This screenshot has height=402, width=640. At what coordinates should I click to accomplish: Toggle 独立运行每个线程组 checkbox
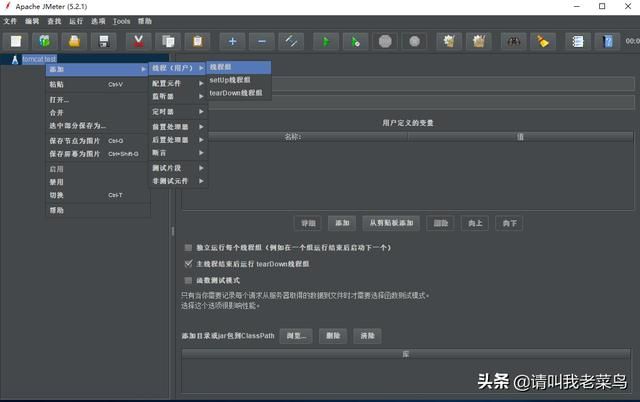tap(188, 247)
